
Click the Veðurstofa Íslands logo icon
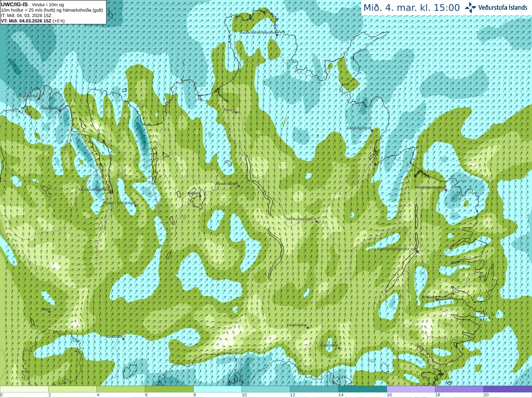click(x=470, y=7)
